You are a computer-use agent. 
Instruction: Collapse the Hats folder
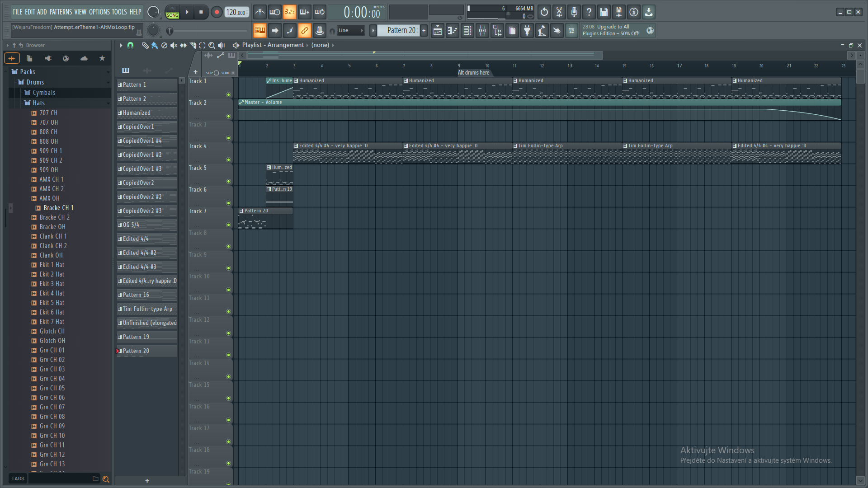tap(38, 103)
